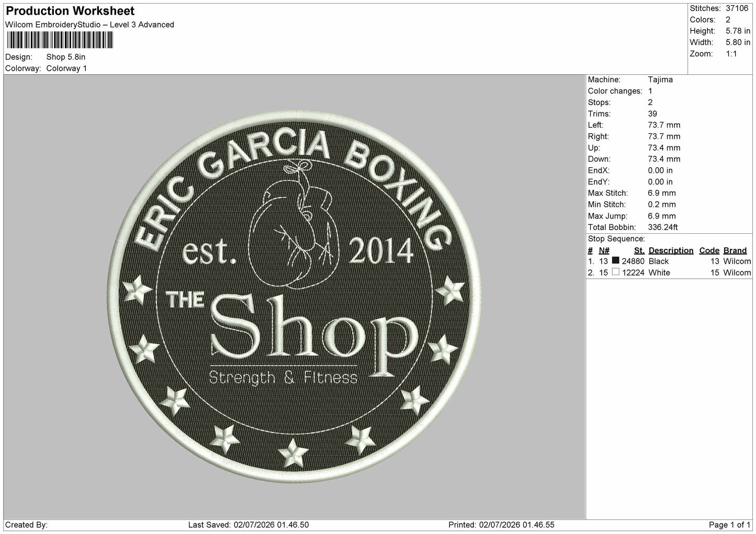Click the Color changes value
This screenshot has height=534, width=756.
coord(650,91)
